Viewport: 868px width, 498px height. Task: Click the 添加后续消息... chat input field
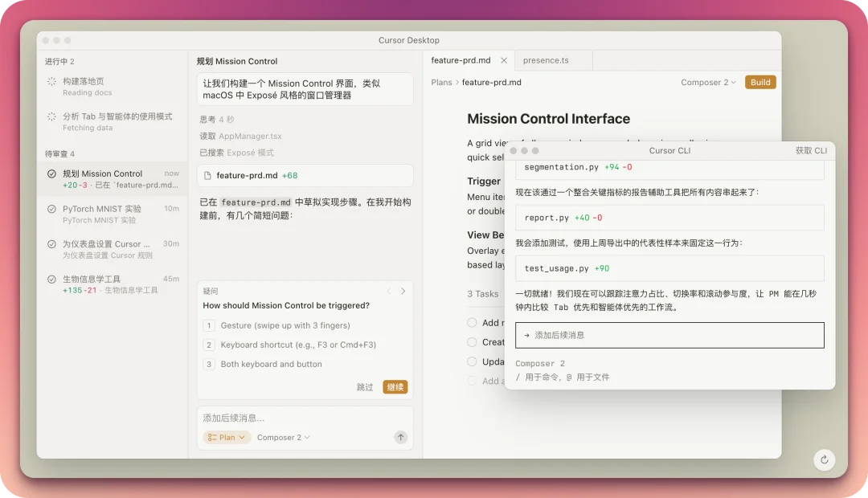(305, 418)
